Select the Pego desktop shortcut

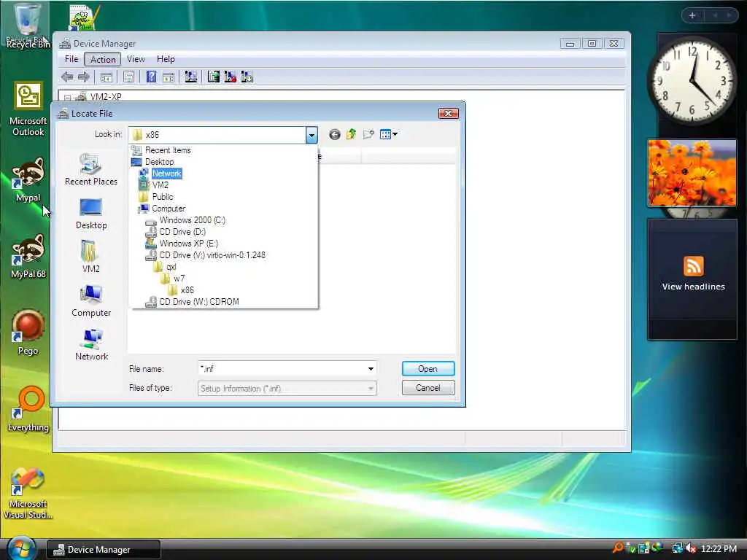click(x=28, y=332)
